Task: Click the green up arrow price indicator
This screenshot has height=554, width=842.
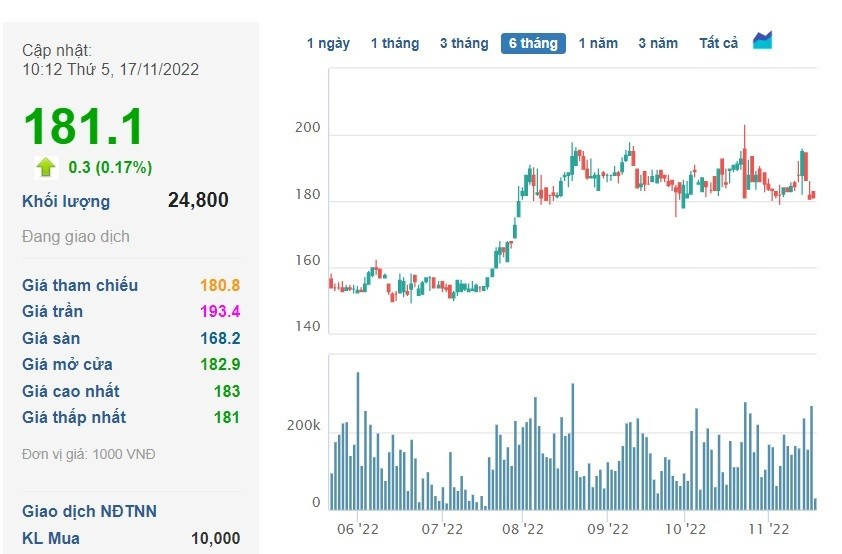Action: 46,167
